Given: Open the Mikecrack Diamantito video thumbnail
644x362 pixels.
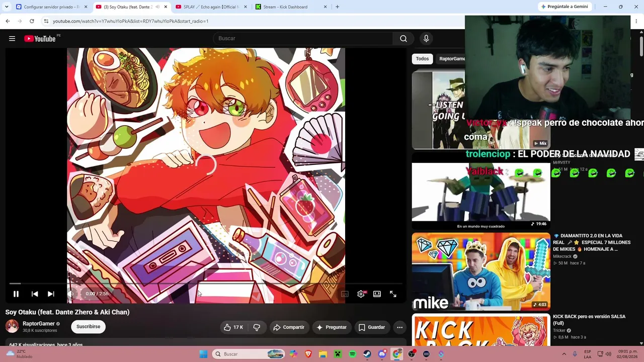Looking at the screenshot, I should (x=481, y=271).
